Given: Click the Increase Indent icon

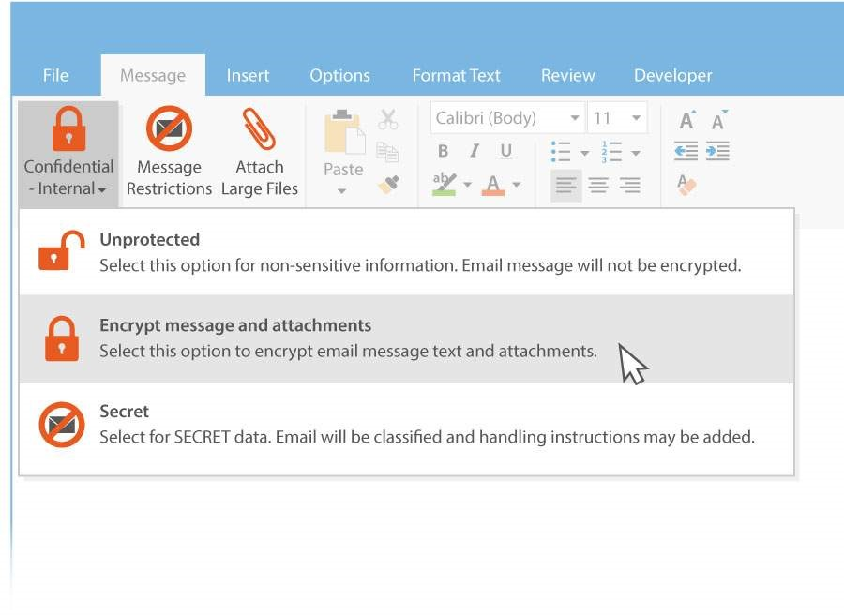Looking at the screenshot, I should click(717, 151).
